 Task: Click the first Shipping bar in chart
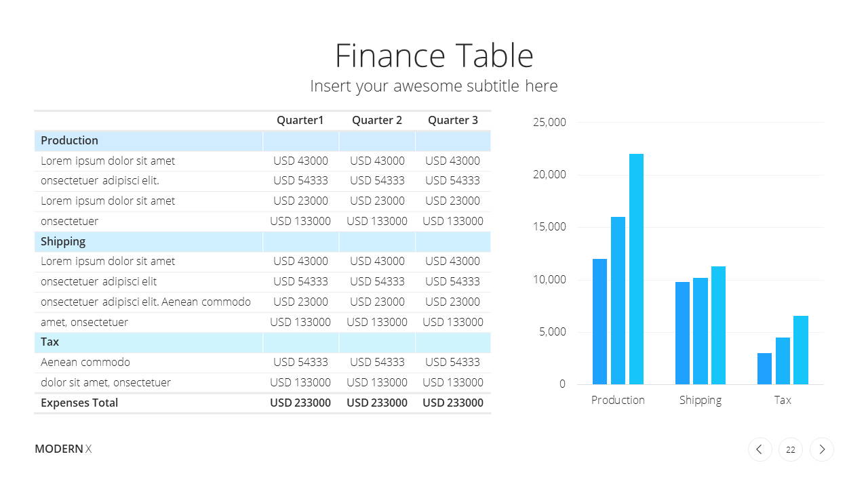pyautogui.click(x=682, y=333)
